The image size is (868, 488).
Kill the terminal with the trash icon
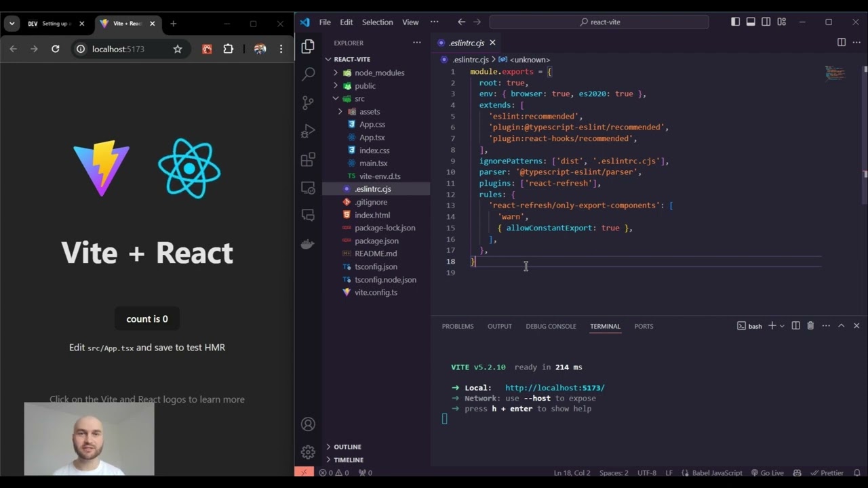click(x=810, y=326)
